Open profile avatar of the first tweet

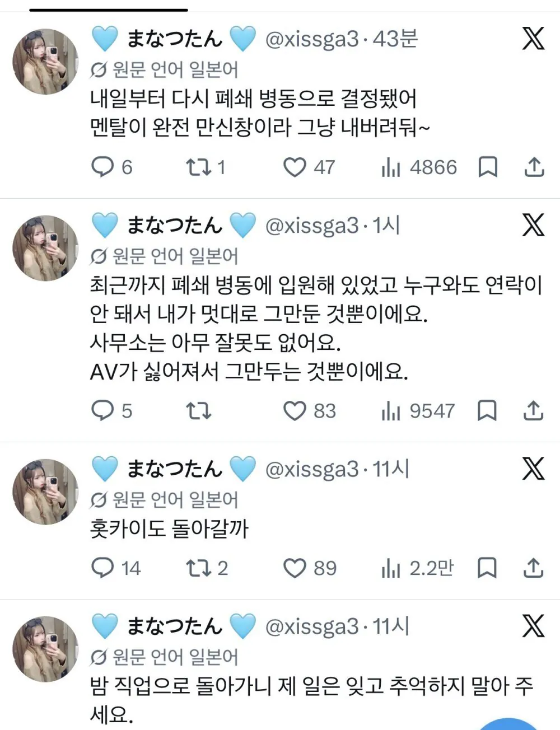(x=46, y=62)
